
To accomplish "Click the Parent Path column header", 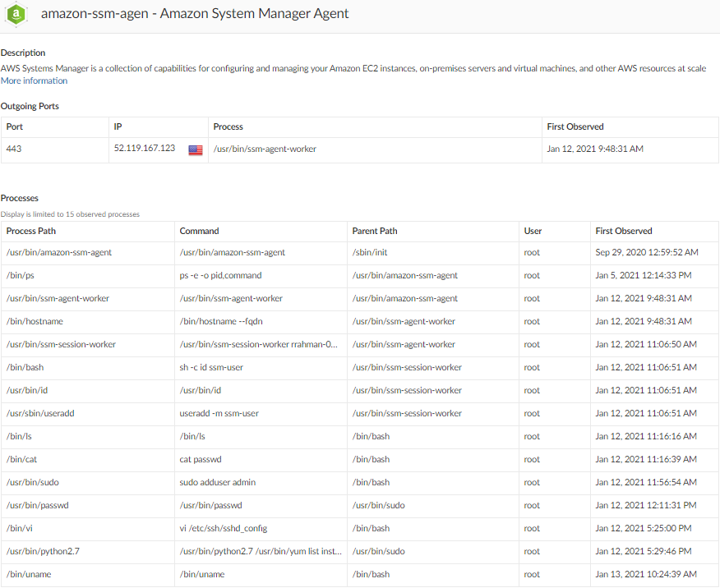I will (374, 231).
